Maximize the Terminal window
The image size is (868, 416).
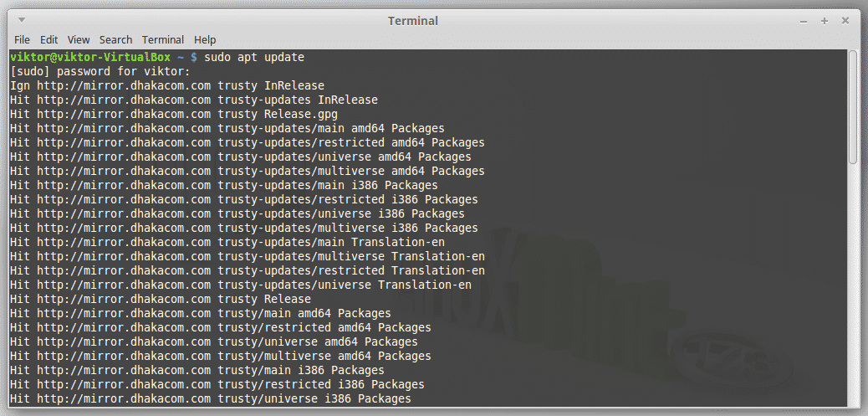pos(824,20)
